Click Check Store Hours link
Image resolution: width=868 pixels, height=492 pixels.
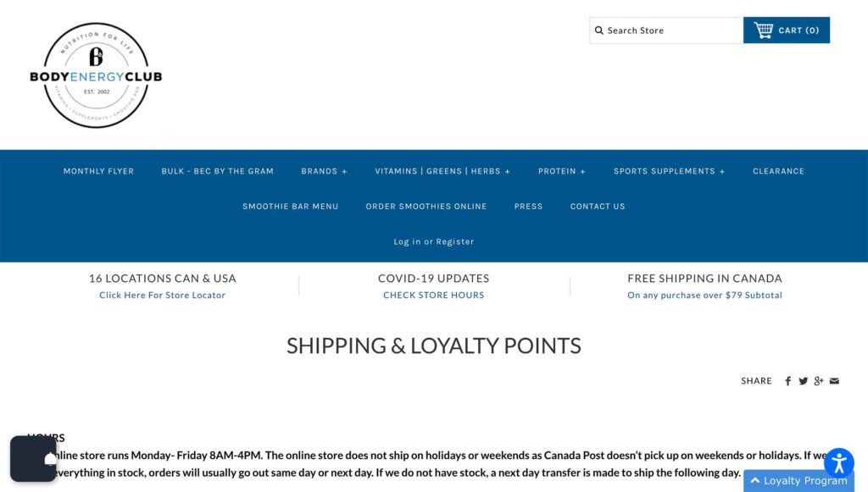(433, 296)
